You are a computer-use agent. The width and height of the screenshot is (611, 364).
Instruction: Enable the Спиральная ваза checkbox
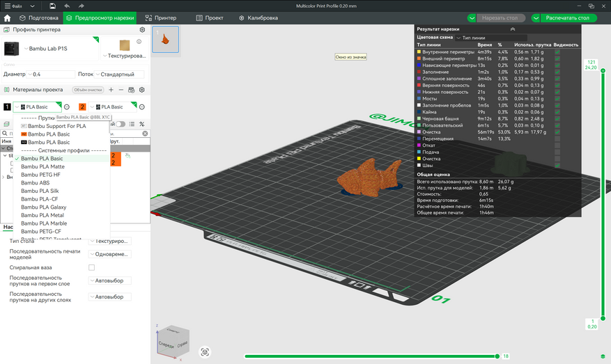91,267
